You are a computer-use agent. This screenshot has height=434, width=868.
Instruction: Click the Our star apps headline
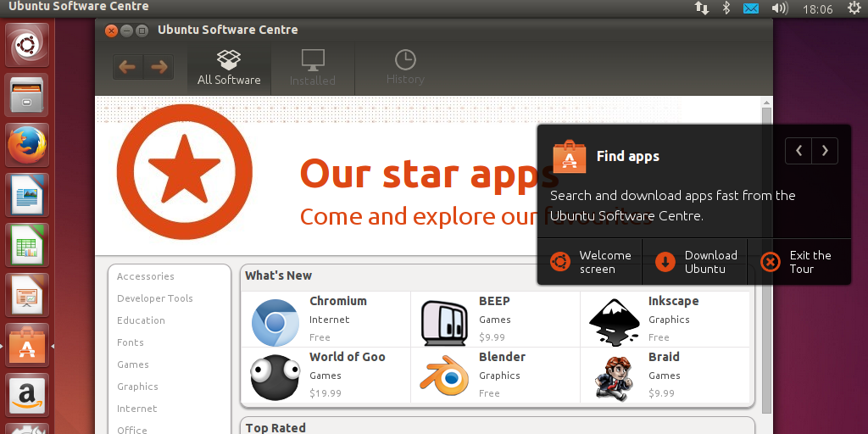pos(429,173)
